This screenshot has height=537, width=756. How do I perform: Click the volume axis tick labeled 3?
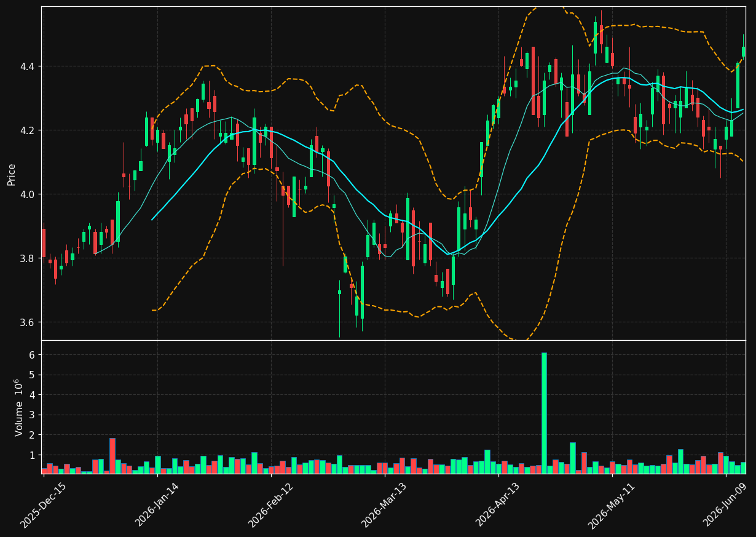(32, 415)
